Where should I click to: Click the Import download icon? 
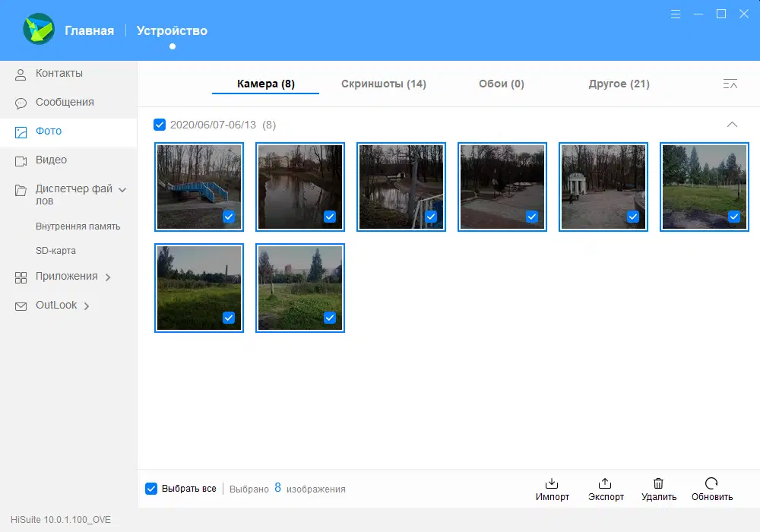(x=552, y=483)
